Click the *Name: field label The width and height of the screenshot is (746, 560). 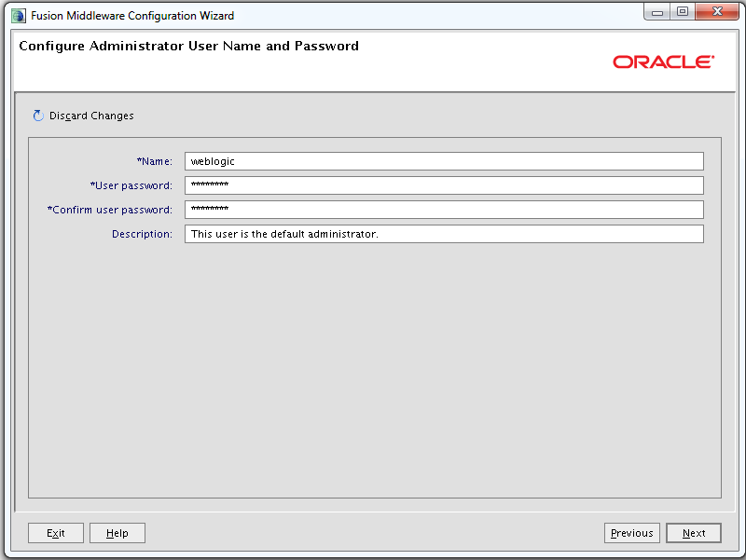coord(155,161)
